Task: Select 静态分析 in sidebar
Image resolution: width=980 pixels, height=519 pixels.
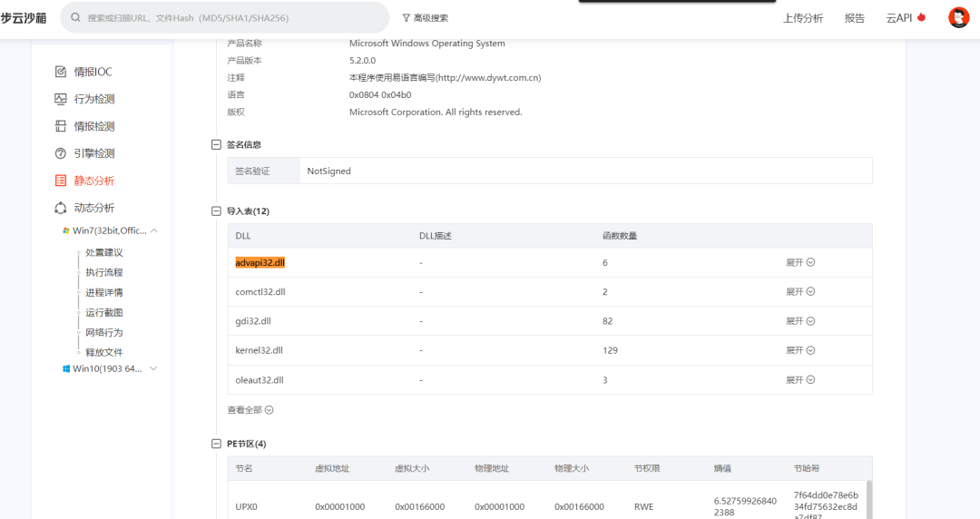Action: [94, 181]
